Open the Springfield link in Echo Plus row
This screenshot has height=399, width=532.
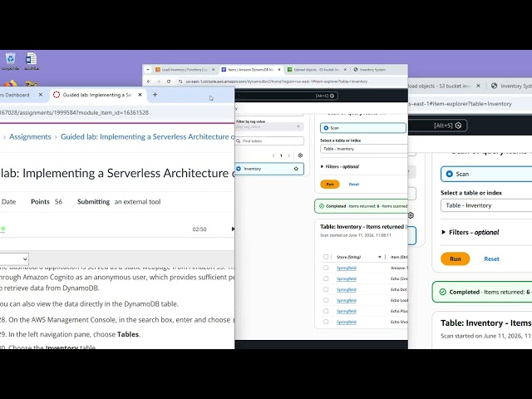coord(347,311)
